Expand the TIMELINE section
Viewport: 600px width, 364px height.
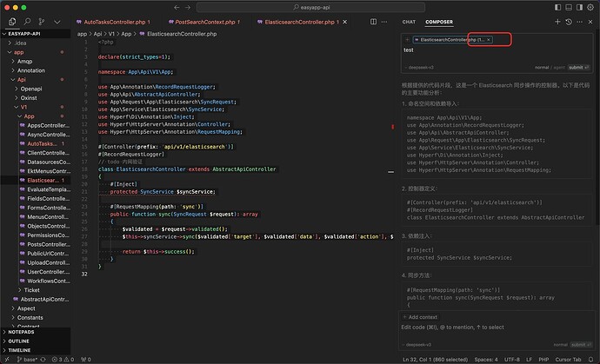tap(35, 350)
